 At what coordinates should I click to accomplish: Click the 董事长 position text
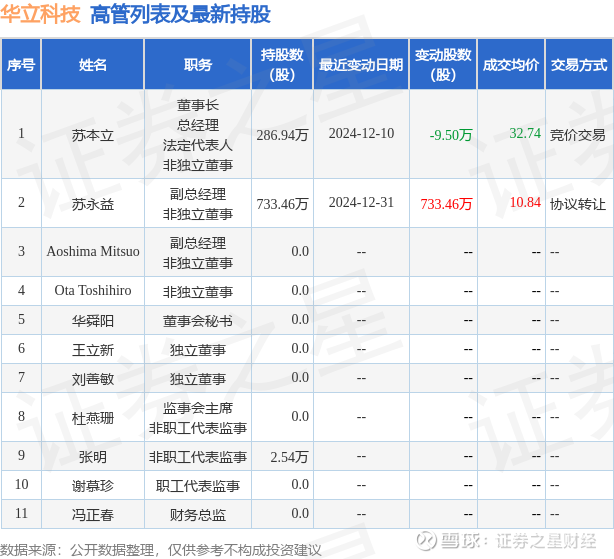(198, 105)
